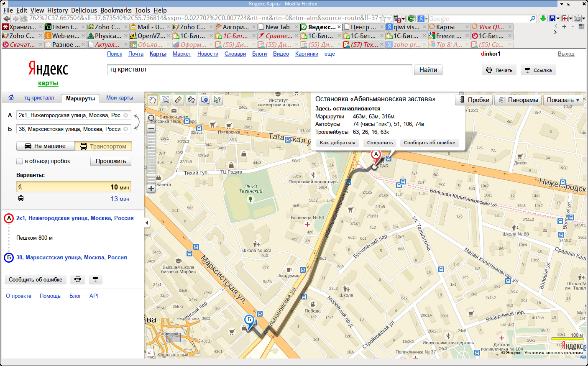Toggle the Пробки traffic layer button
Image resolution: width=588 pixels, height=366 pixels.
click(474, 100)
